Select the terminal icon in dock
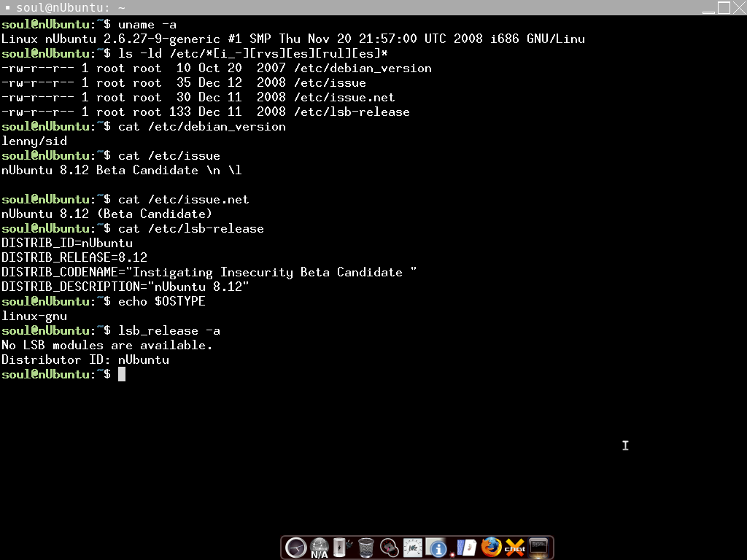 [539, 547]
